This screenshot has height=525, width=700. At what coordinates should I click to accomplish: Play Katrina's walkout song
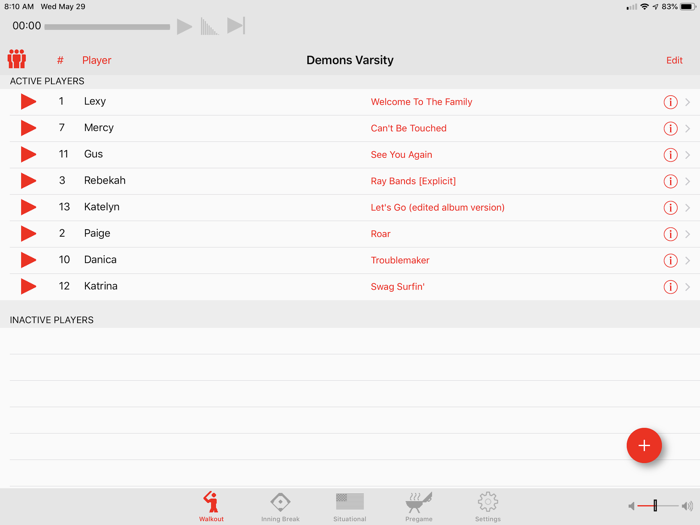28,286
